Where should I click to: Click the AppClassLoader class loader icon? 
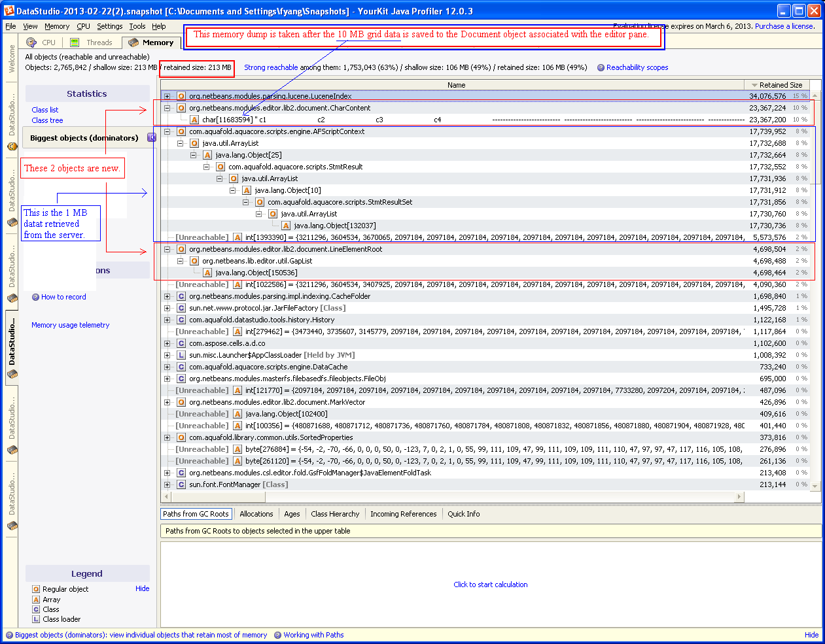point(181,355)
